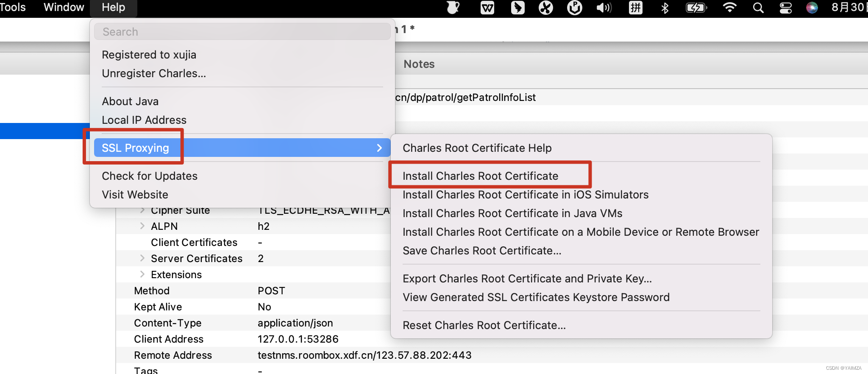Click the Notes column header
The height and width of the screenshot is (374, 868).
[419, 64]
